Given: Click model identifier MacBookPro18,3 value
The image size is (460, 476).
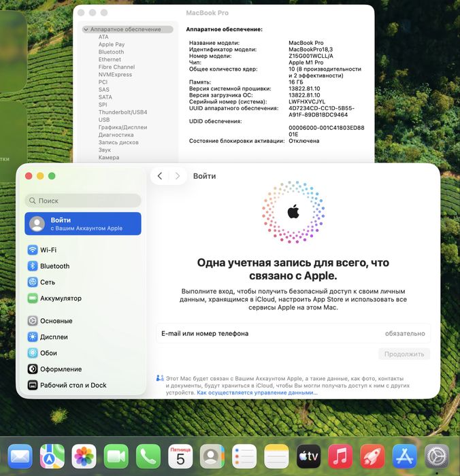Looking at the screenshot, I should (x=310, y=49).
